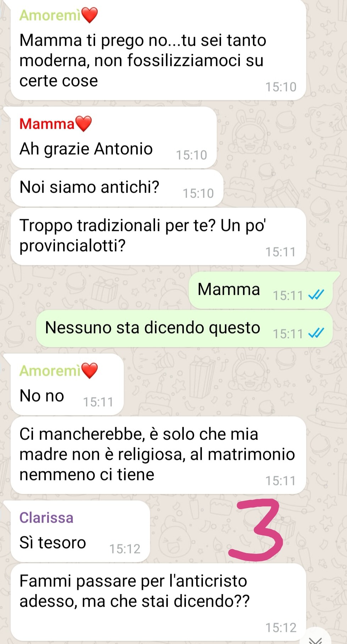Tap the 'Nessuno sta dicendo questo' bubble
Screen dimensions: 347x644
click(184, 329)
